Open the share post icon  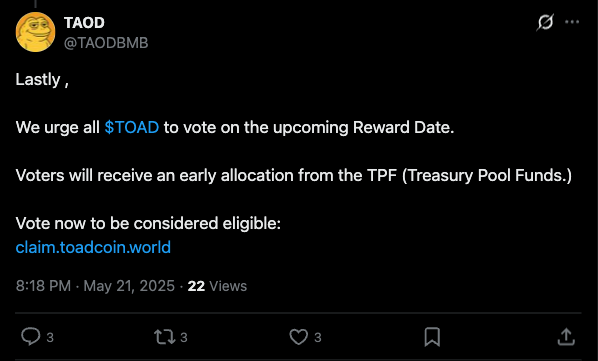click(566, 337)
